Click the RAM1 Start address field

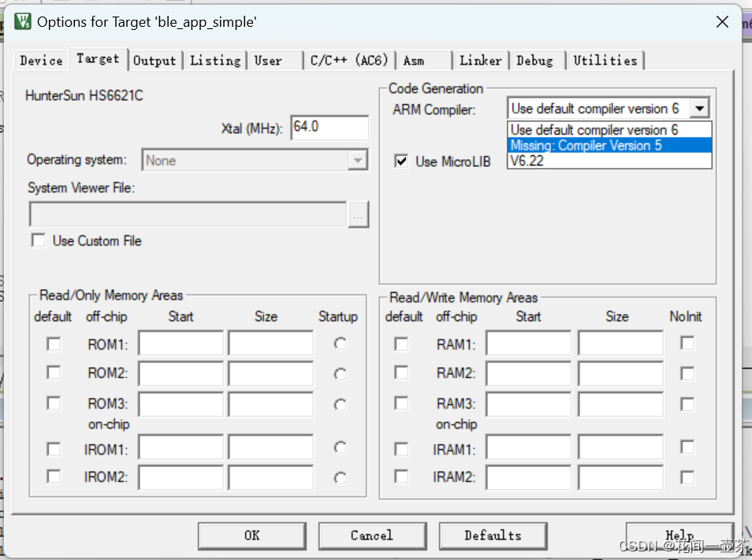pyautogui.click(x=528, y=343)
